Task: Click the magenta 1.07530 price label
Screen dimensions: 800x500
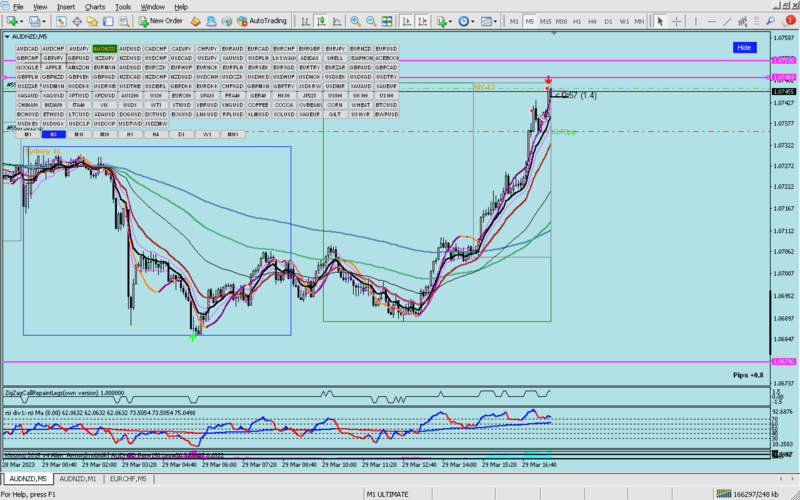Action: point(784,61)
